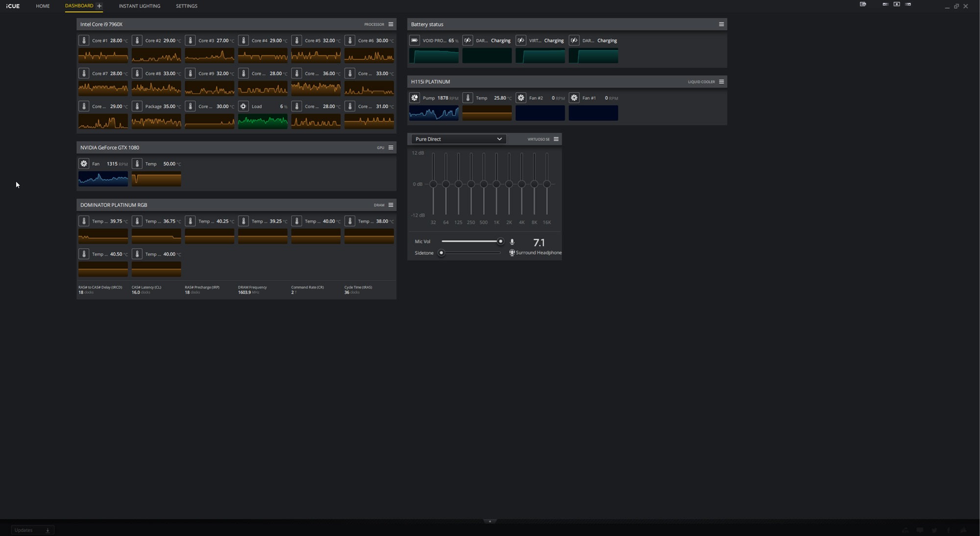Click the 'RAS# Precharge (tRP)' value
The image size is (980, 536).
click(187, 292)
